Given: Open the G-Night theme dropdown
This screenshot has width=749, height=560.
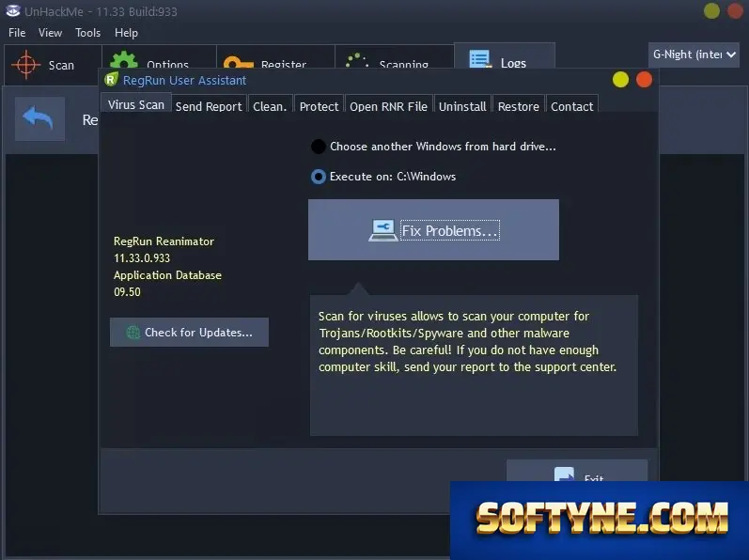Looking at the screenshot, I should [694, 54].
